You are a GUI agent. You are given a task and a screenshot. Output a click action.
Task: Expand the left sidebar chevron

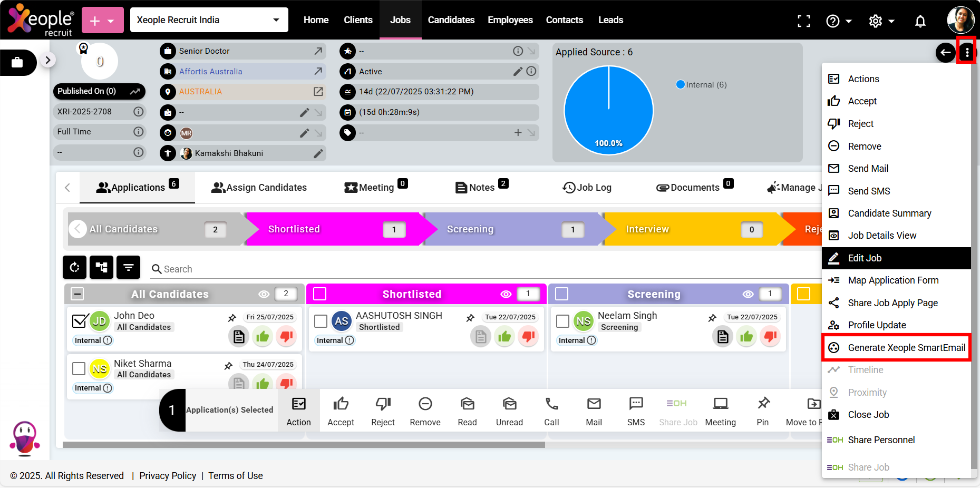[48, 60]
